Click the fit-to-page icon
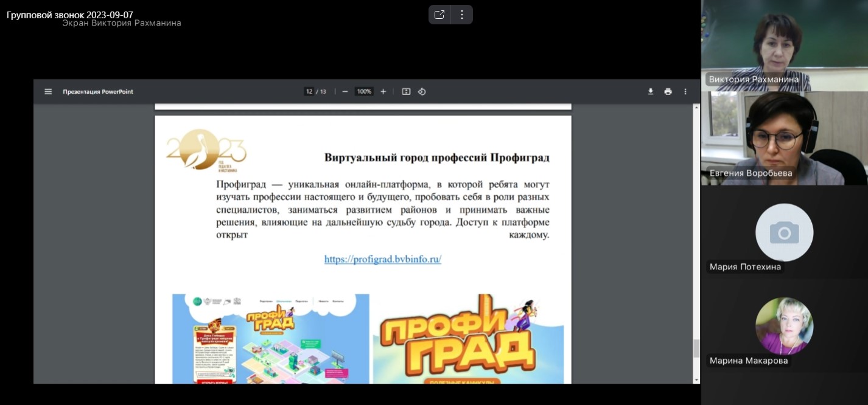This screenshot has height=405, width=868. (406, 92)
